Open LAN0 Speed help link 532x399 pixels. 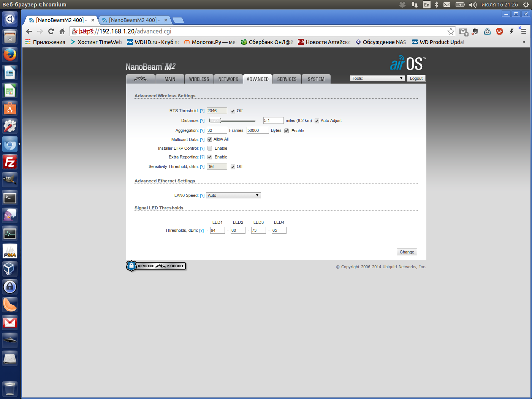(202, 196)
